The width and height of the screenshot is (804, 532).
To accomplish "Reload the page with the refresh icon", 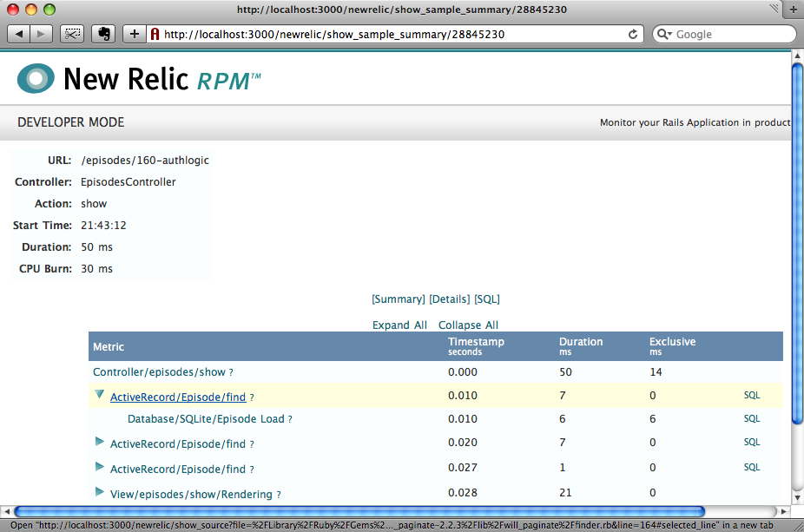I will [x=633, y=35].
